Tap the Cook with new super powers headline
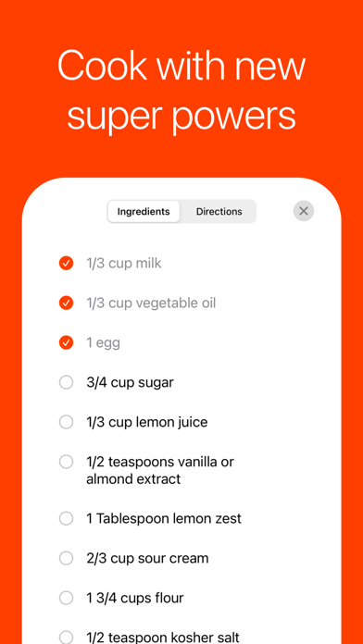 click(181, 90)
